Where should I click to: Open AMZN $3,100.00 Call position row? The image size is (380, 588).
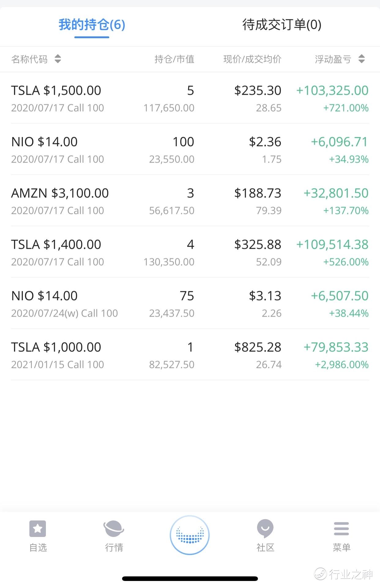coord(190,201)
